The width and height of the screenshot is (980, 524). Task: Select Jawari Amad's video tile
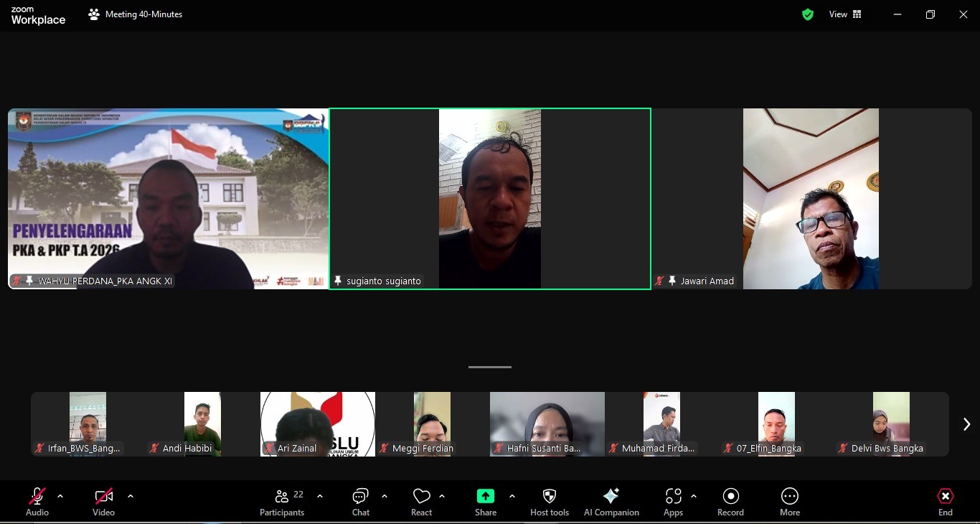pos(811,199)
